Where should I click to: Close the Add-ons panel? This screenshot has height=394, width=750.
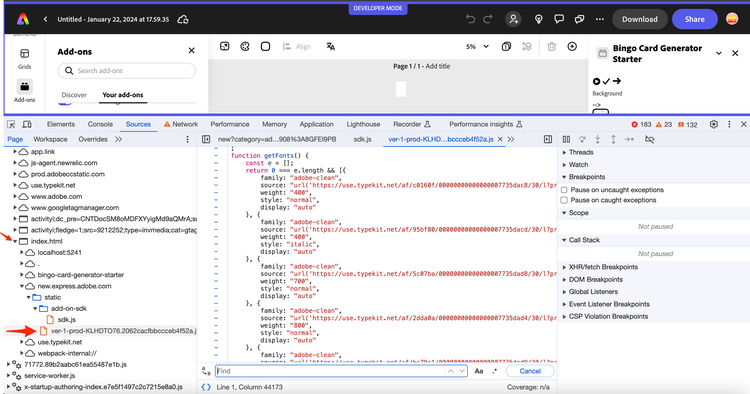[x=191, y=51]
